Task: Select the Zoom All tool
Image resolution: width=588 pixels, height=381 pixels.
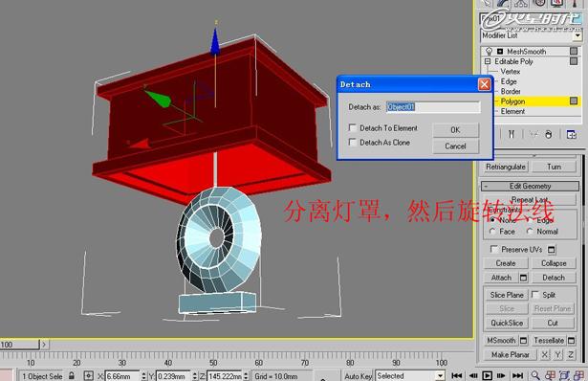Action: pos(550,375)
